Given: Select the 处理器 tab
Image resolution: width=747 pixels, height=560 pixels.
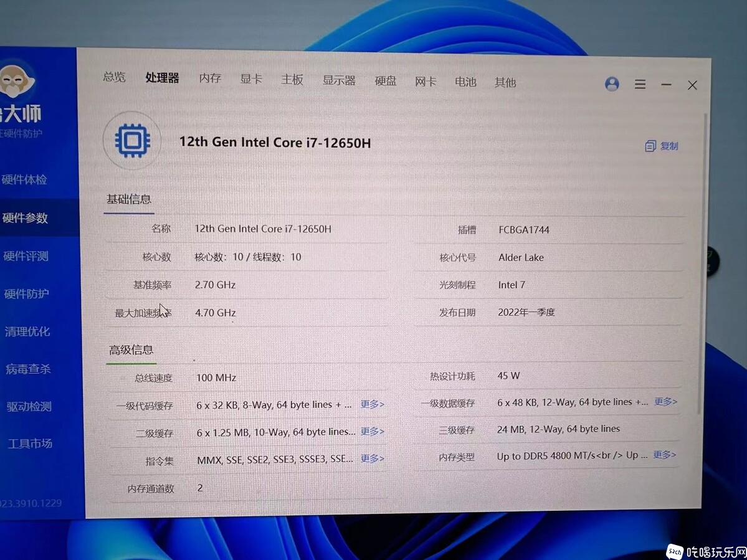Looking at the screenshot, I should pyautogui.click(x=162, y=78).
